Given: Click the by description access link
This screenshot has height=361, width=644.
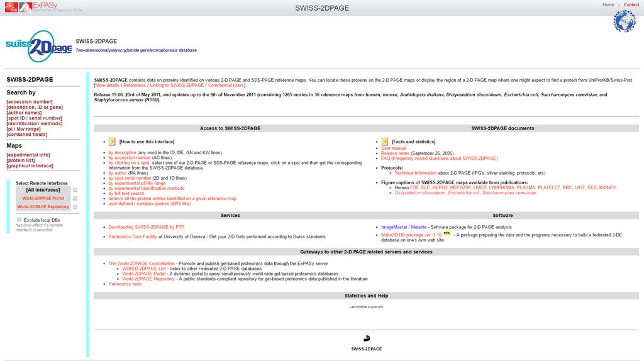Looking at the screenshot, I should pyautogui.click(x=123, y=153).
